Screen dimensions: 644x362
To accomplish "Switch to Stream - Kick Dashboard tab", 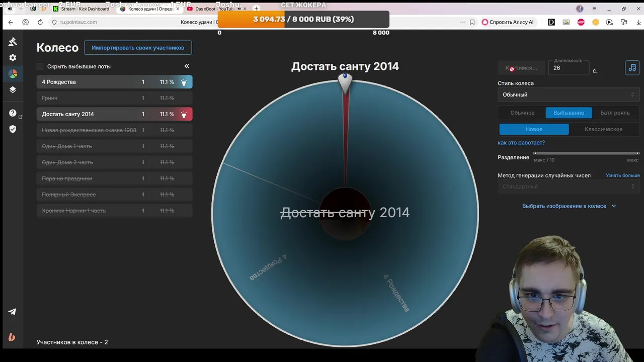I will (x=80, y=9).
